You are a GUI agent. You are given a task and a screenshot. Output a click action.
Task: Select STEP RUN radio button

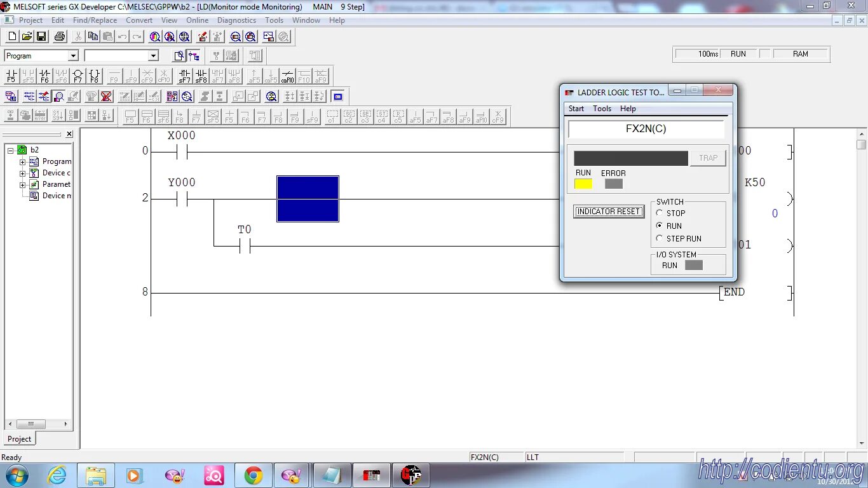660,238
